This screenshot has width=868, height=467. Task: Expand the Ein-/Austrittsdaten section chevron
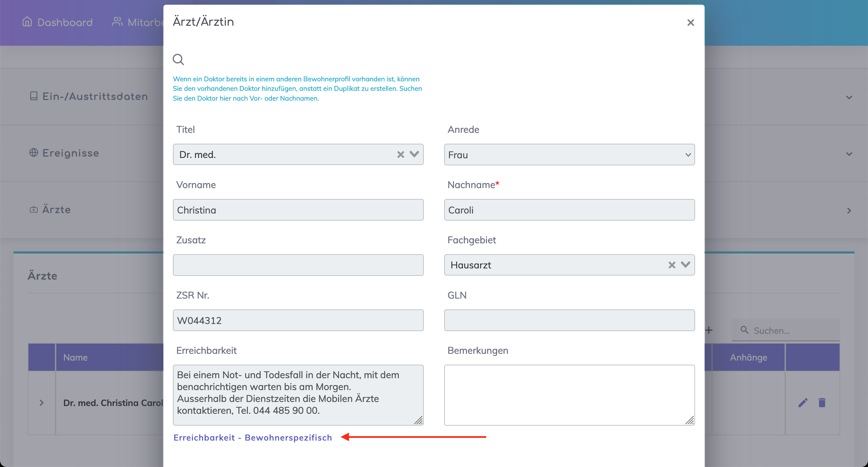point(849,98)
